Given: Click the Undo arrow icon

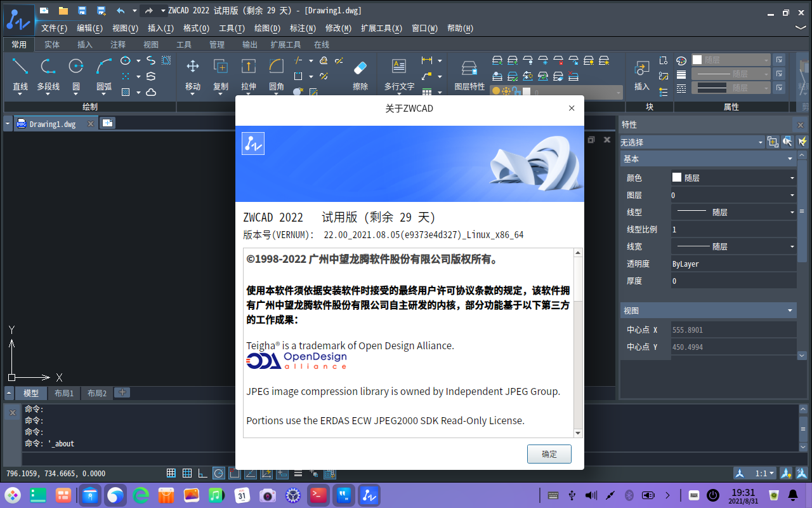Looking at the screenshot, I should (121, 11).
